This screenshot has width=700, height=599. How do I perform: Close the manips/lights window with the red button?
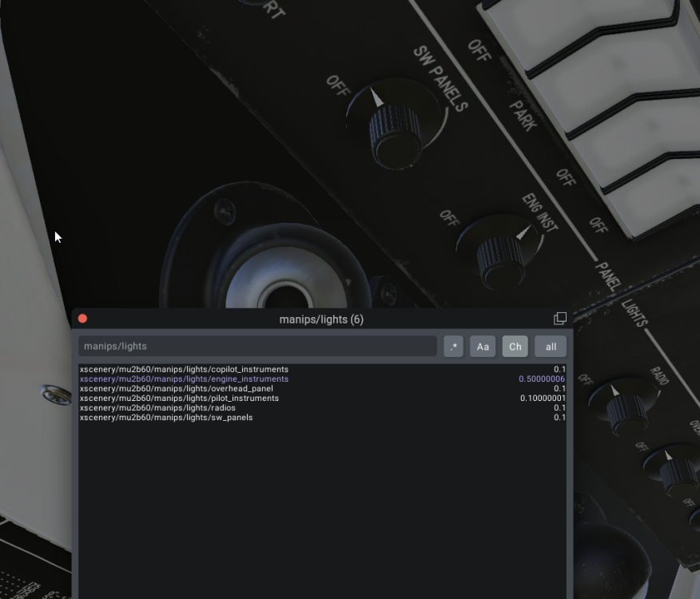tap(82, 319)
